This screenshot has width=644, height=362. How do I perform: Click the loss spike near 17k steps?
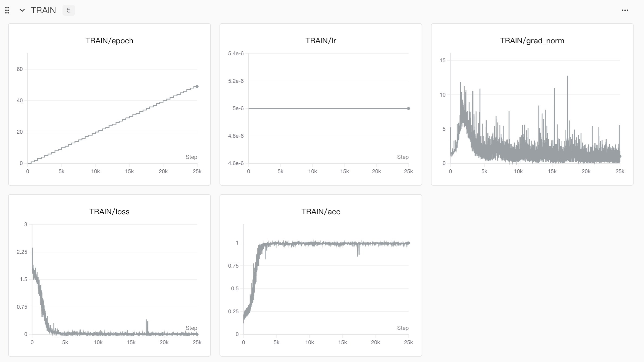(147, 323)
